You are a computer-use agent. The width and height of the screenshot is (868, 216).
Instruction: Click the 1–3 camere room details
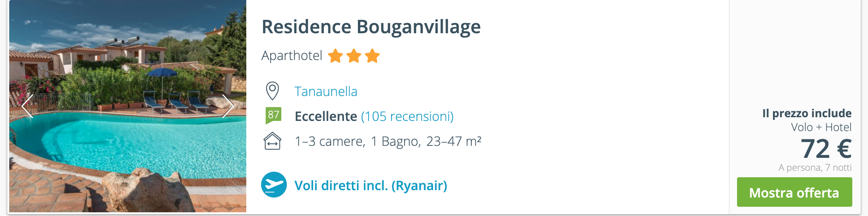(330, 141)
